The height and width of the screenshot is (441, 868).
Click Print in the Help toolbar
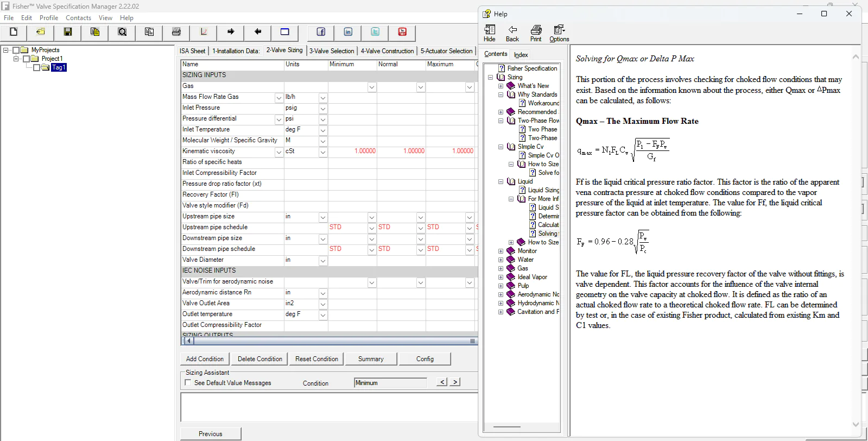[536, 33]
